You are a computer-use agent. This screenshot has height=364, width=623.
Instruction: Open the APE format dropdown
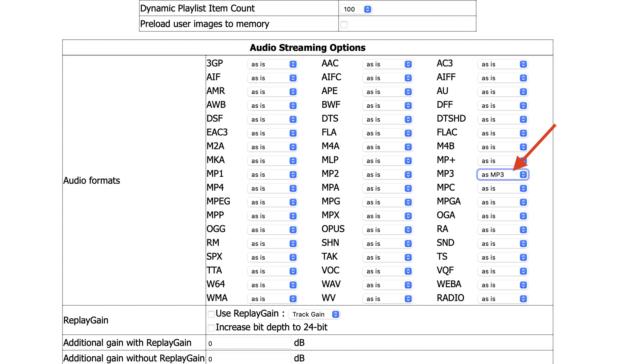387,92
